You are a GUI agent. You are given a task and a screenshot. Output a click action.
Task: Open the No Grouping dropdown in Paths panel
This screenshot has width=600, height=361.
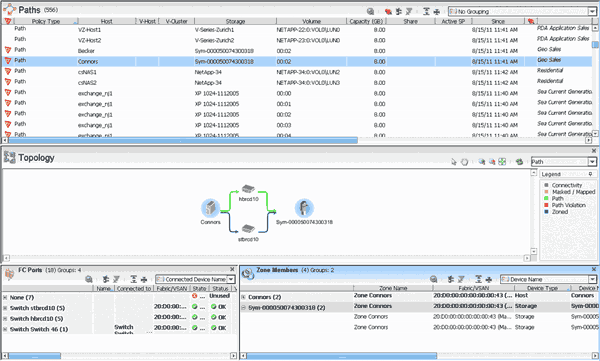pos(592,11)
